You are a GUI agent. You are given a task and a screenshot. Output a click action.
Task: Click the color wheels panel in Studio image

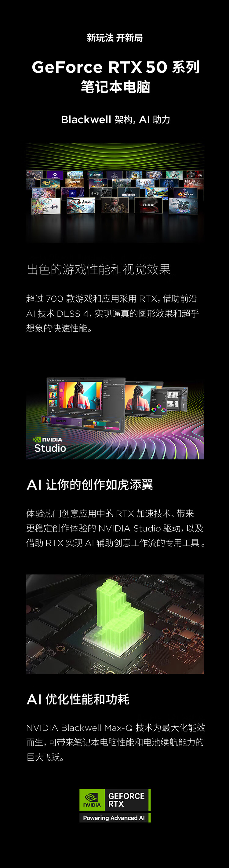click(158, 409)
